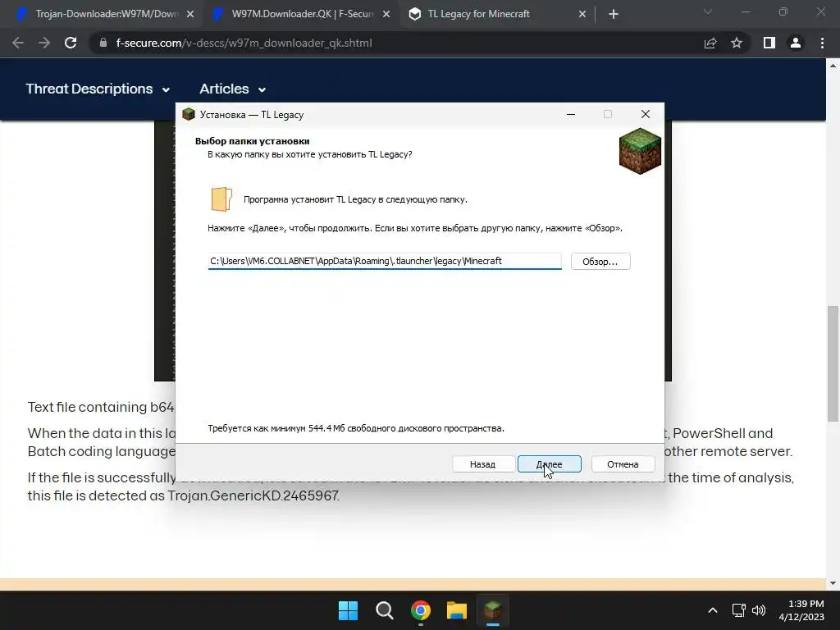The width and height of the screenshot is (840, 630).
Task: Click the installation path input field
Action: coord(385,261)
